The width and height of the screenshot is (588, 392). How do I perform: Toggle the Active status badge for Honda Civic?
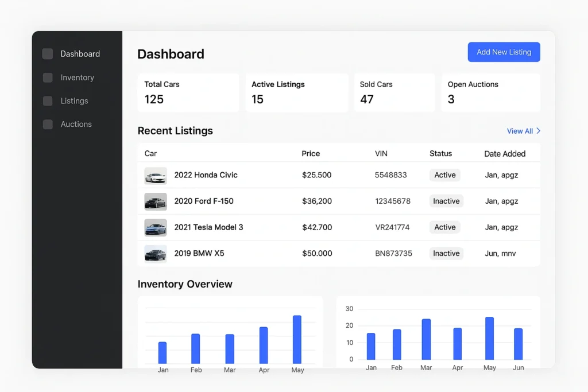444,175
